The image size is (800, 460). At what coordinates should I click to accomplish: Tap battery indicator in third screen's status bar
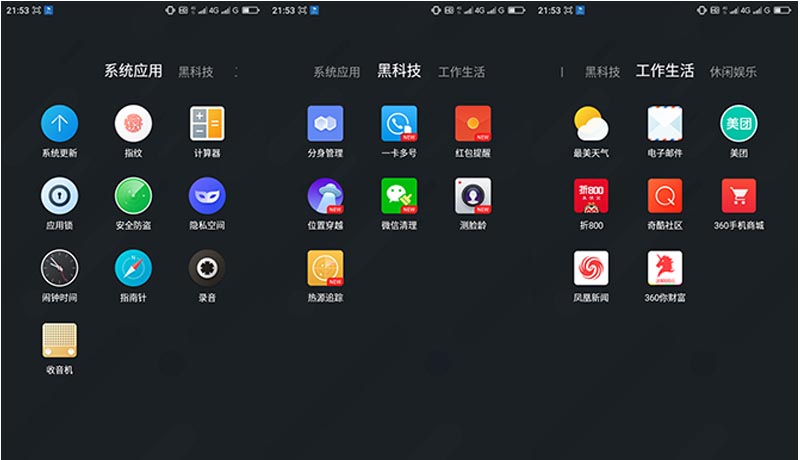pos(782,10)
